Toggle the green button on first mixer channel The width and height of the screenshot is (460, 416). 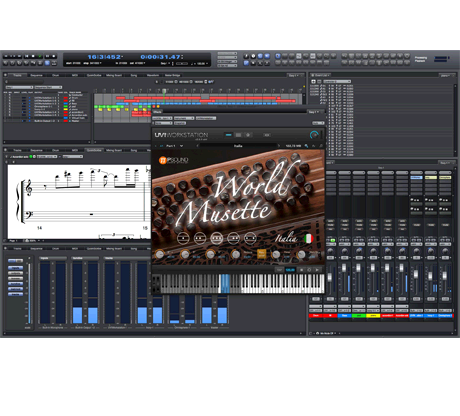click(x=332, y=240)
